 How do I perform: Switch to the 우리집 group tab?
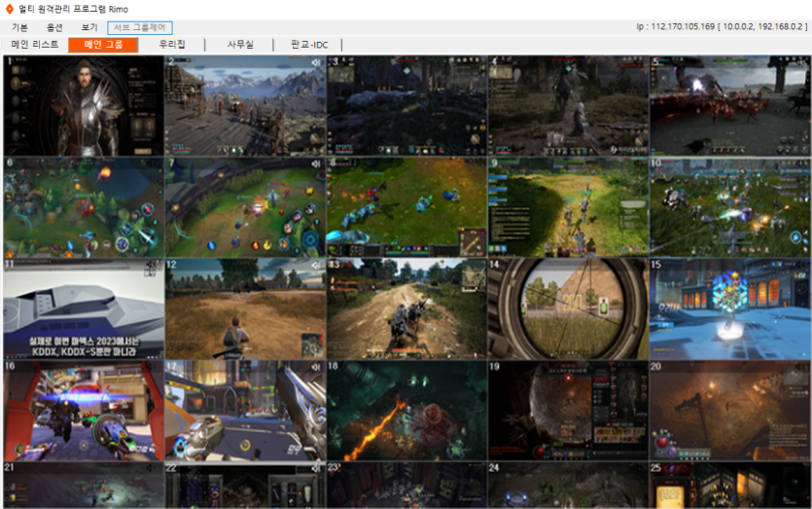tap(172, 45)
